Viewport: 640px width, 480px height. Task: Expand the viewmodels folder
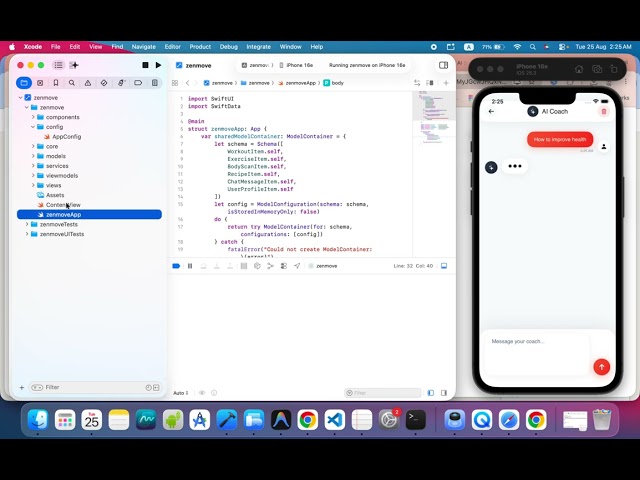[x=33, y=176]
